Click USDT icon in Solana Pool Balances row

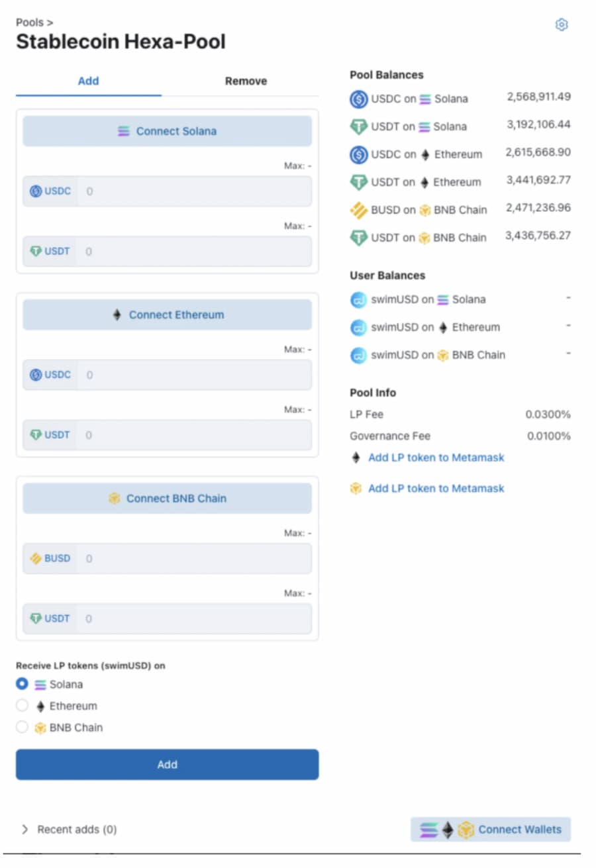pos(358,126)
